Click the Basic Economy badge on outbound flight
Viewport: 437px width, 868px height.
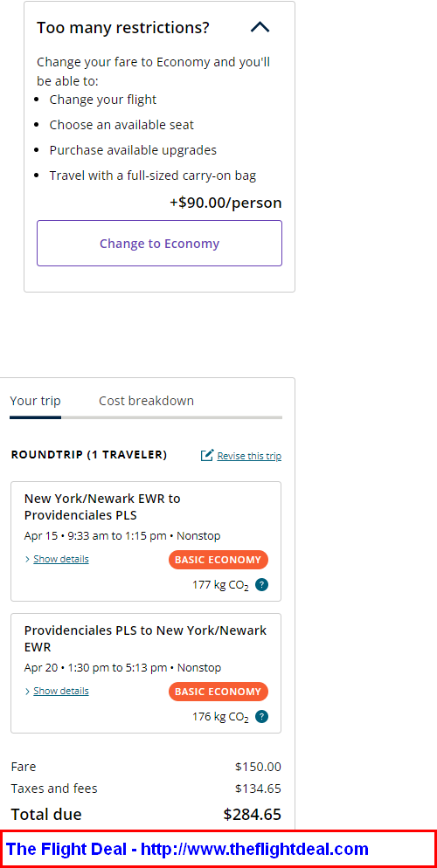click(218, 560)
